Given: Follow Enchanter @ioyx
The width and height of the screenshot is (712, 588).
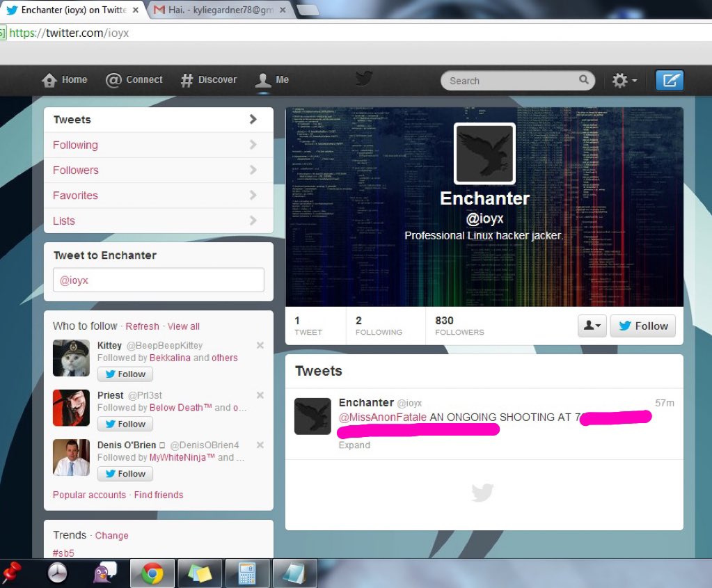Looking at the screenshot, I should 642,326.
